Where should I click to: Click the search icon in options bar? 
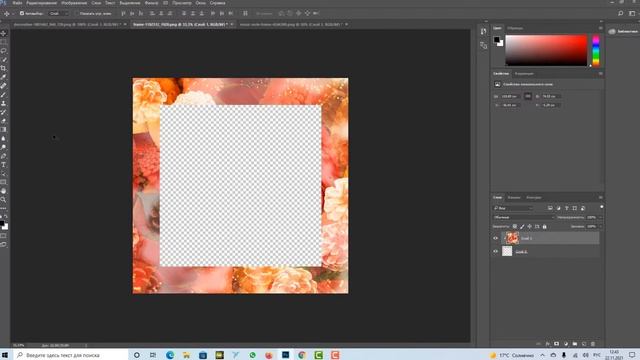click(620, 13)
